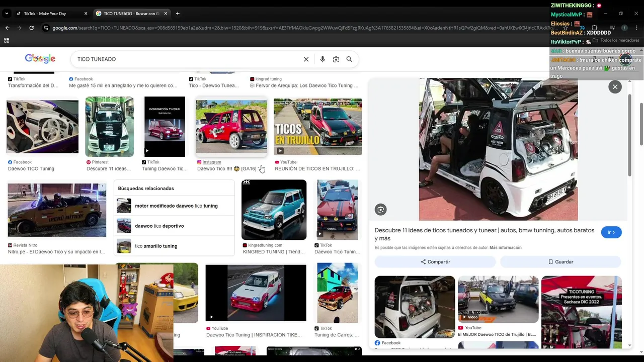Open related Facebook white Tico trunk image
644x362 pixels.
(415, 307)
